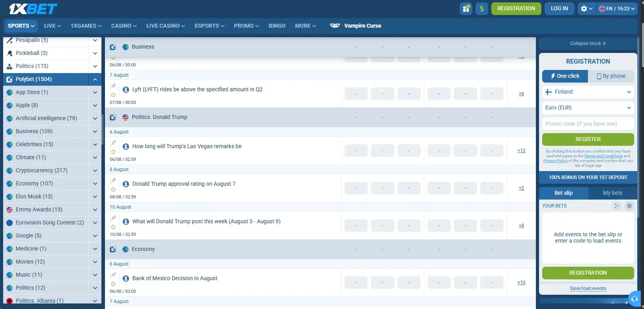Switch to By phone registration tab
Viewport: 644px width, 309px height.
pyautogui.click(x=611, y=76)
